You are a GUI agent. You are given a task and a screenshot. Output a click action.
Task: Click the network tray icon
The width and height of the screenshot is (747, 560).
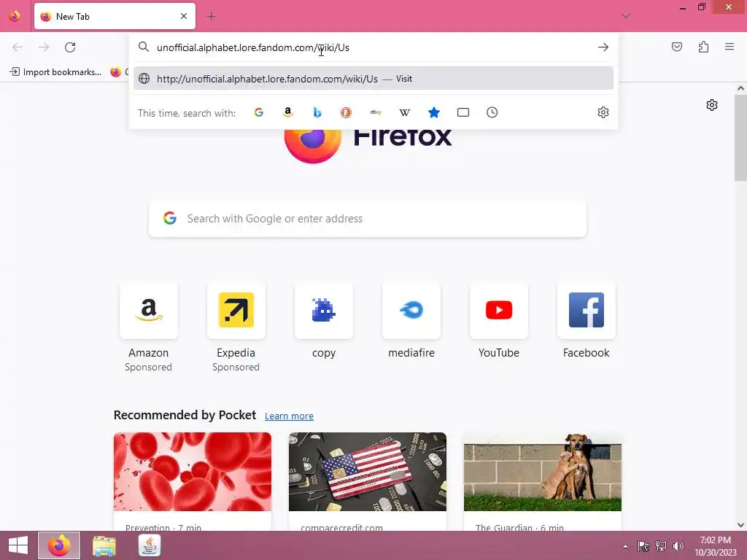pos(661,546)
